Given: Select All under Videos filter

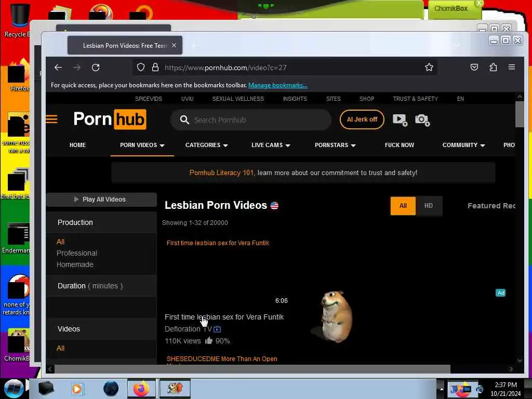Looking at the screenshot, I should (60, 348).
